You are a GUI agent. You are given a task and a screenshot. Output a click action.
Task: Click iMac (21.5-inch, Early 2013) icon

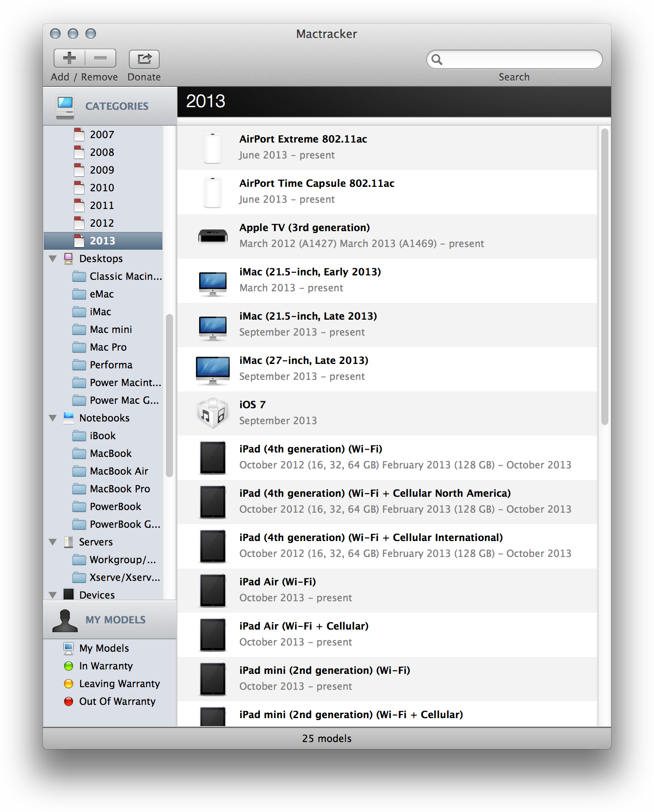click(213, 284)
